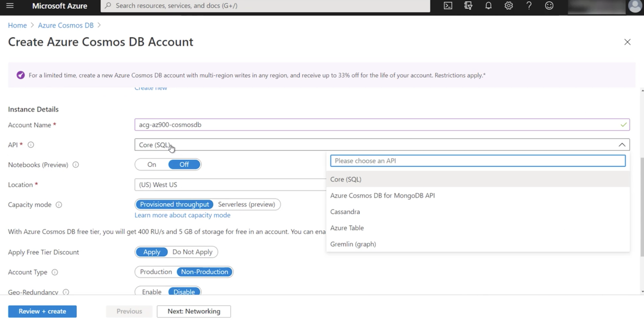644x320 pixels.
Task: Click the info icon next to API
Action: pos(31,145)
